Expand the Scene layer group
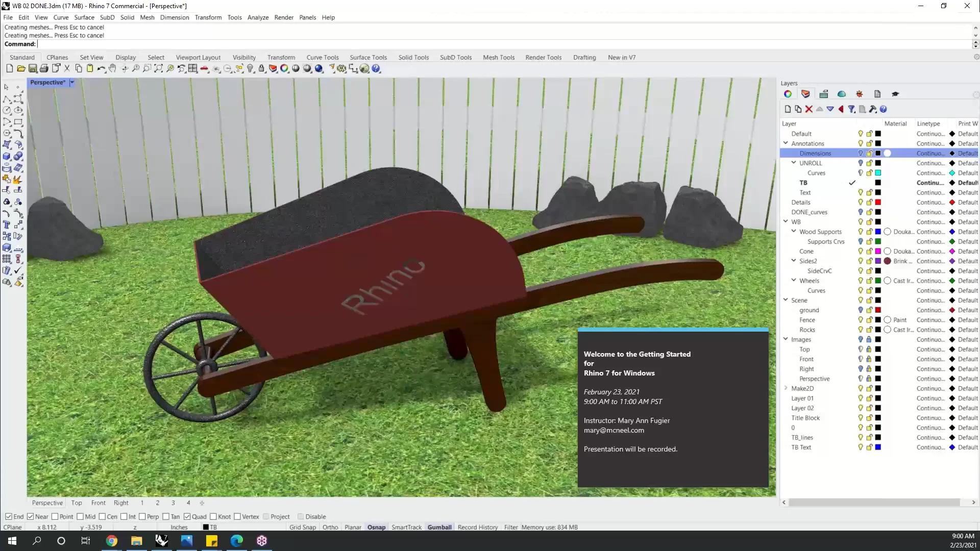 pyautogui.click(x=786, y=300)
